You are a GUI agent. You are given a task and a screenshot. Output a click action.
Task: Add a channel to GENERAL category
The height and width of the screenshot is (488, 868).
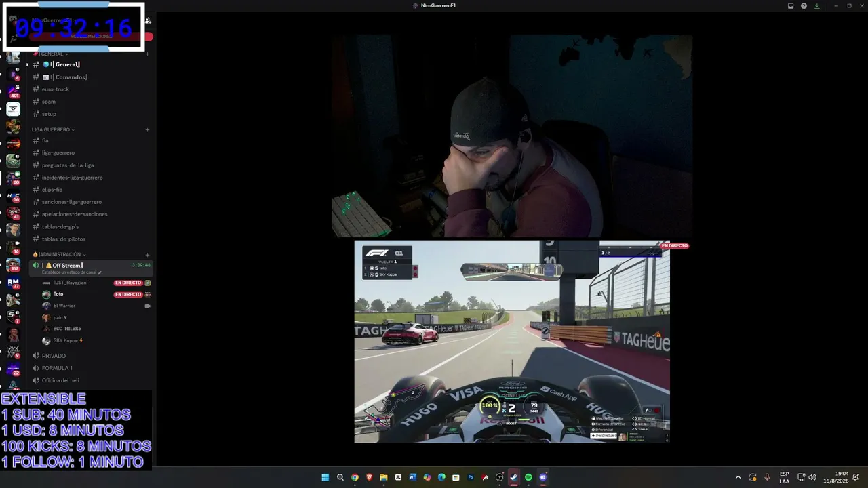coord(147,54)
